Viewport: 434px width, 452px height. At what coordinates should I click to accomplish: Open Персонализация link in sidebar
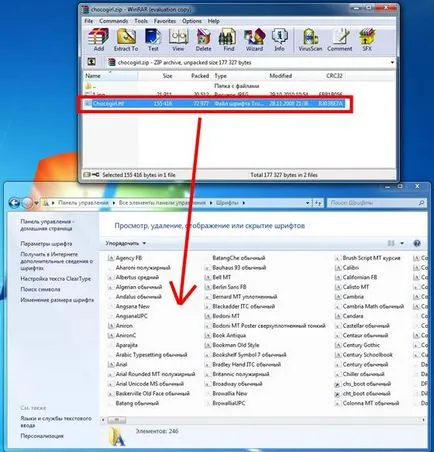click(x=42, y=436)
